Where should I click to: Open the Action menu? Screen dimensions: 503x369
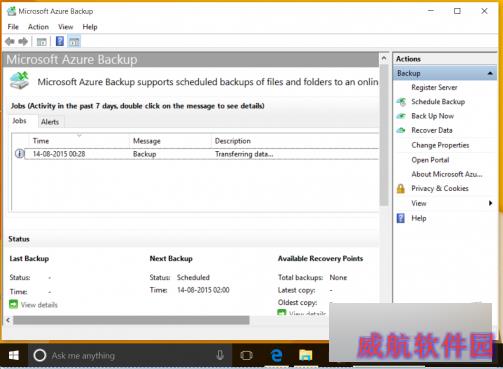[x=38, y=27]
